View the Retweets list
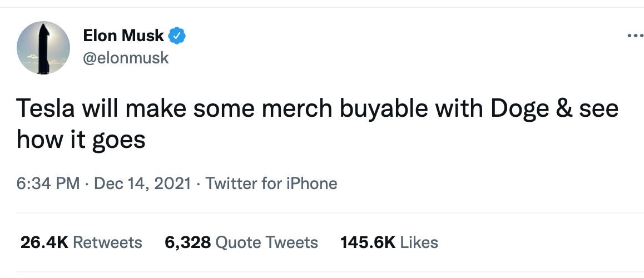 (107, 242)
